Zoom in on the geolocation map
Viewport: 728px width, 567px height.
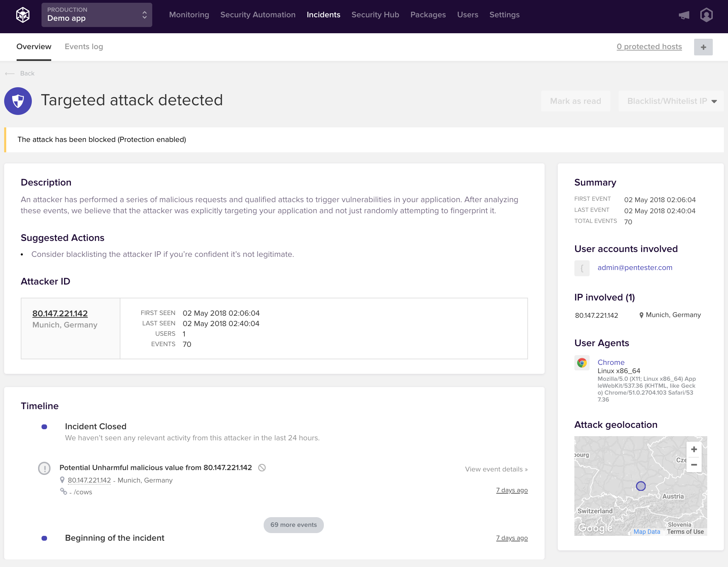click(x=694, y=449)
